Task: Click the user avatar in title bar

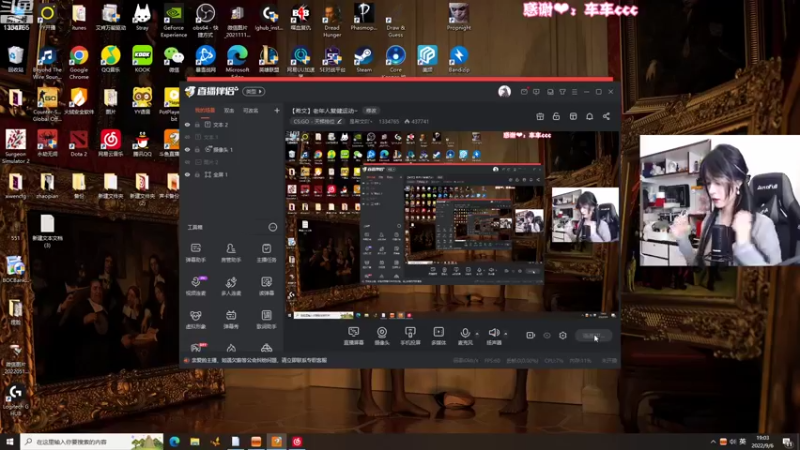Action: 505,91
